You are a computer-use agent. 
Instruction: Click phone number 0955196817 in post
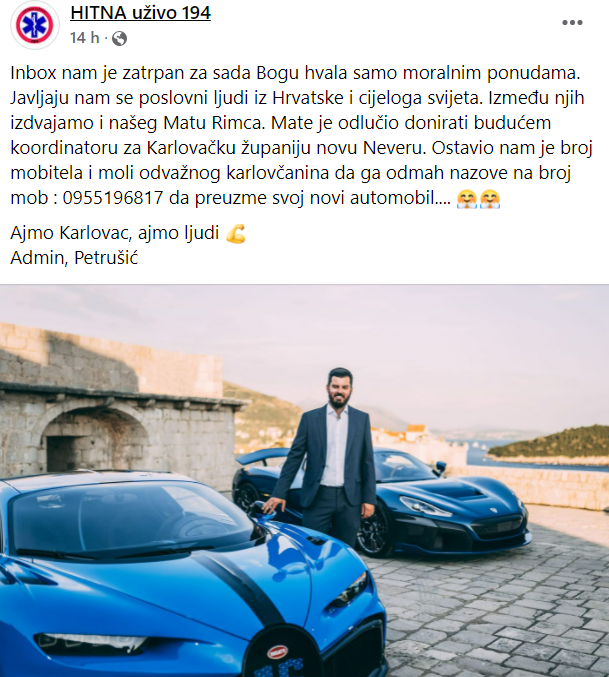pos(113,198)
